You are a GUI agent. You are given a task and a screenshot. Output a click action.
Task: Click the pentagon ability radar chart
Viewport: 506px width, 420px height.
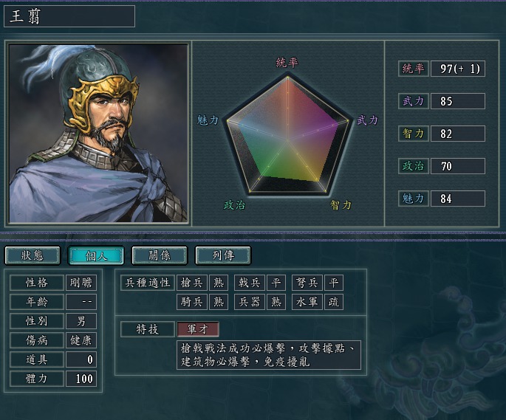click(x=287, y=134)
